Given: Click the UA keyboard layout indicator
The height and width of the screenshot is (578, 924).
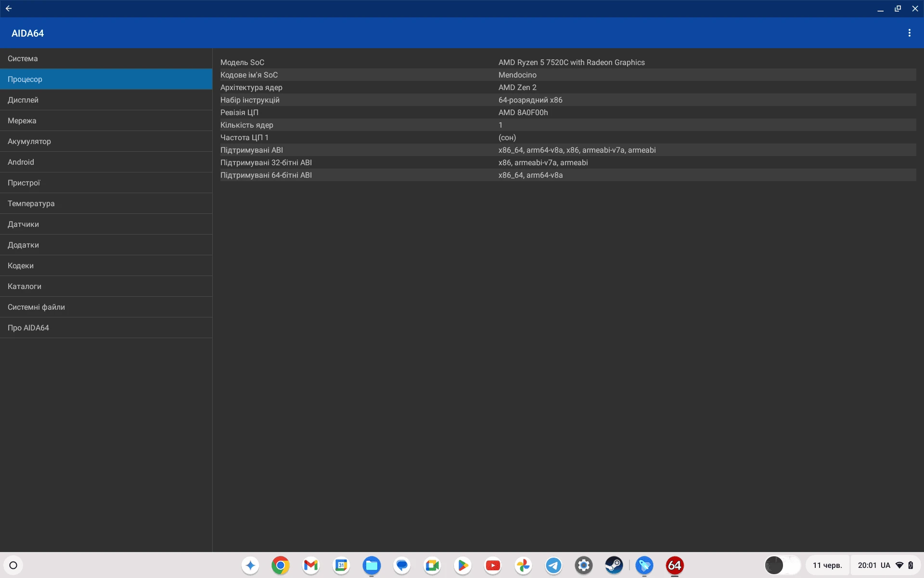Looking at the screenshot, I should (885, 565).
